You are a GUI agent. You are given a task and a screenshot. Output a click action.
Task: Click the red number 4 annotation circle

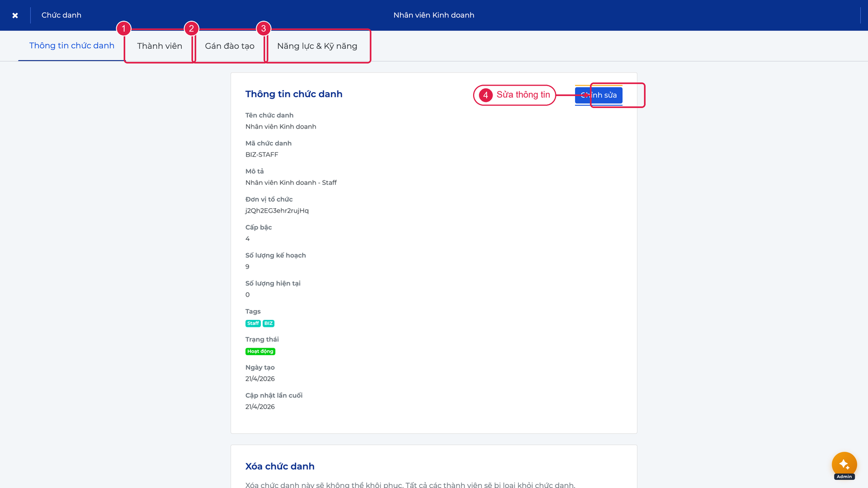[x=486, y=95]
